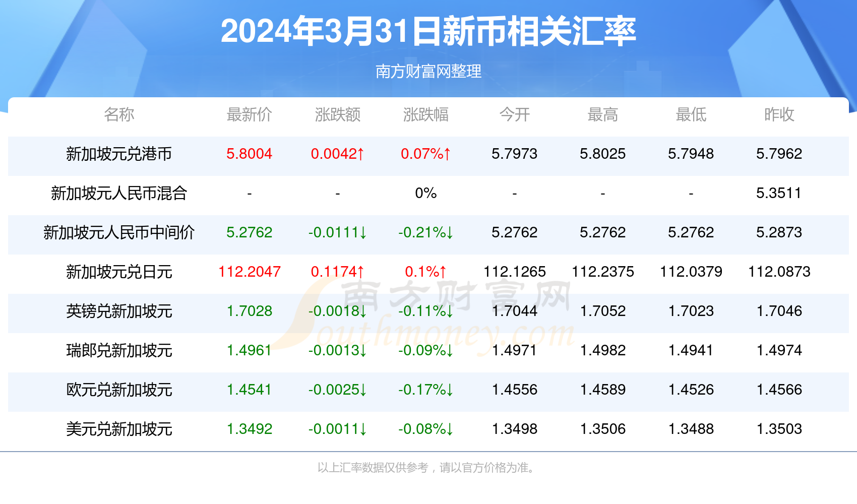The image size is (857, 504).
Task: Click the previous close 5.2873
Action: click(779, 232)
